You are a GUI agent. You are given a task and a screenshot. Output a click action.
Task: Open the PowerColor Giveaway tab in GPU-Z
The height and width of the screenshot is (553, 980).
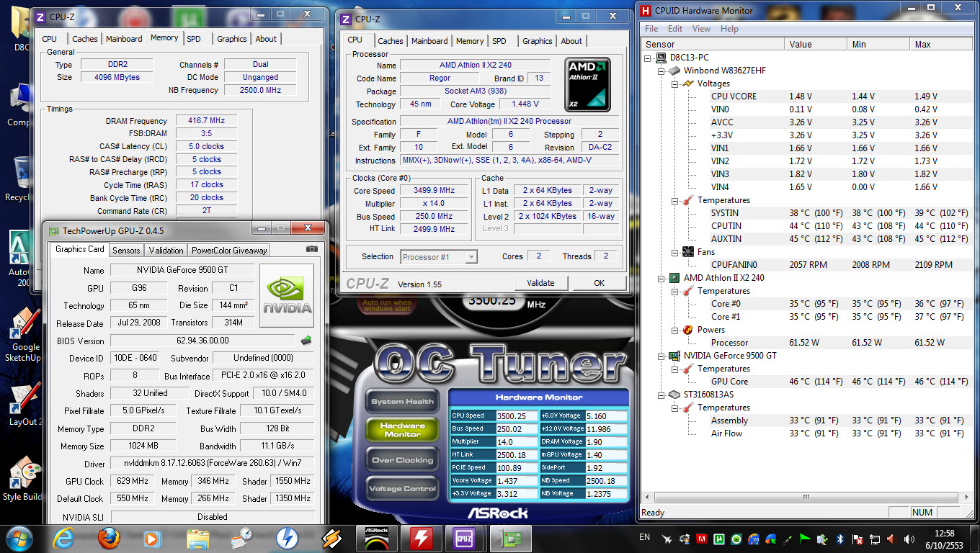(228, 251)
